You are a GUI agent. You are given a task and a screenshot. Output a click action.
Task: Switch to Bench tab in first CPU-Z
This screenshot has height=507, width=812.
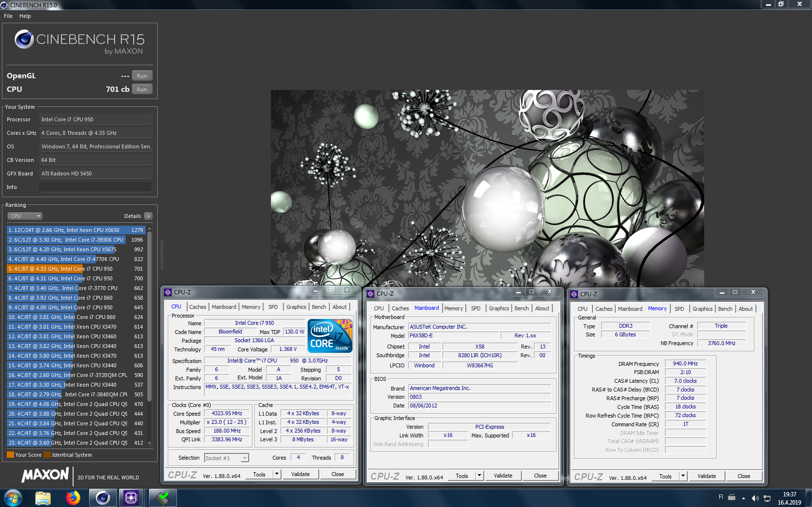pyautogui.click(x=319, y=307)
